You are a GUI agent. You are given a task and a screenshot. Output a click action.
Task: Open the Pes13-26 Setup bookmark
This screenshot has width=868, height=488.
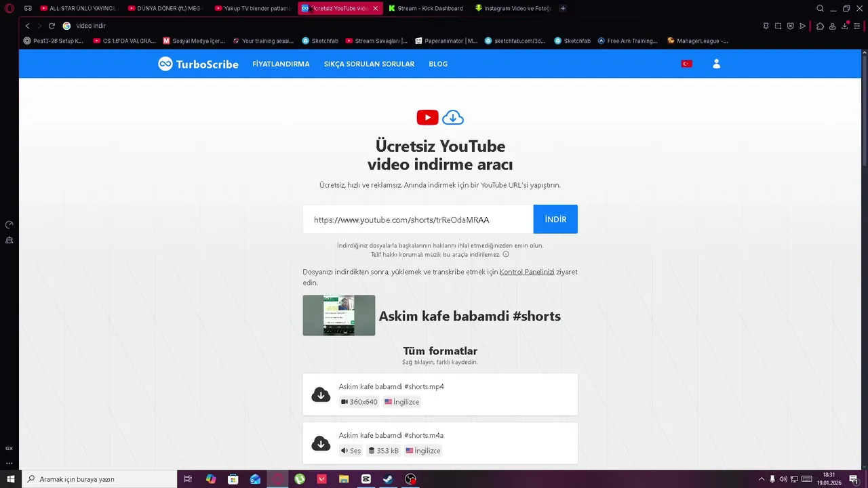tap(54, 41)
